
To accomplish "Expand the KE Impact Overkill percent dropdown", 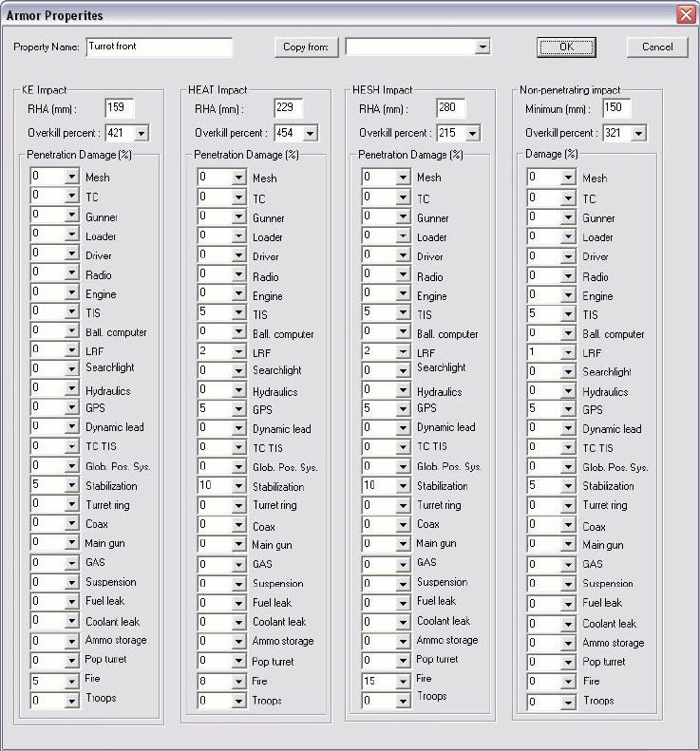I will click(x=142, y=133).
